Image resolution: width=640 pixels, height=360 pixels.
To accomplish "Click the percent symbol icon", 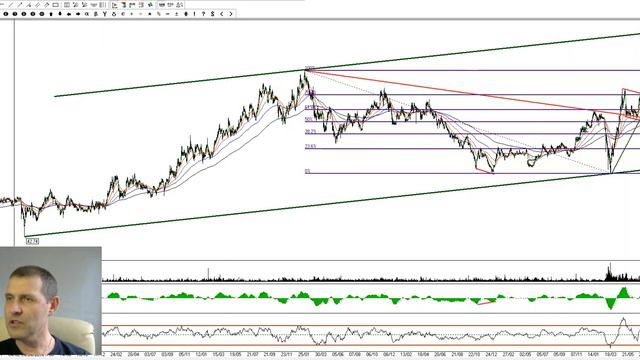I will tap(159, 14).
